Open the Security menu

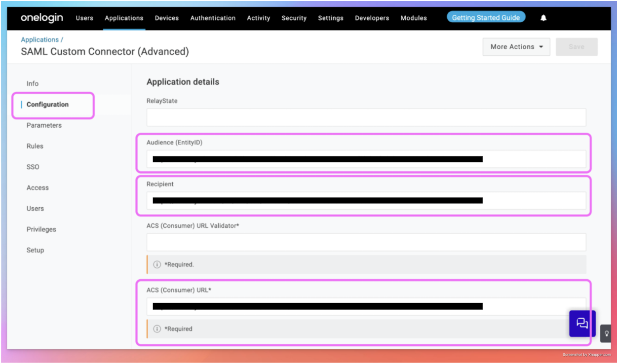294,18
